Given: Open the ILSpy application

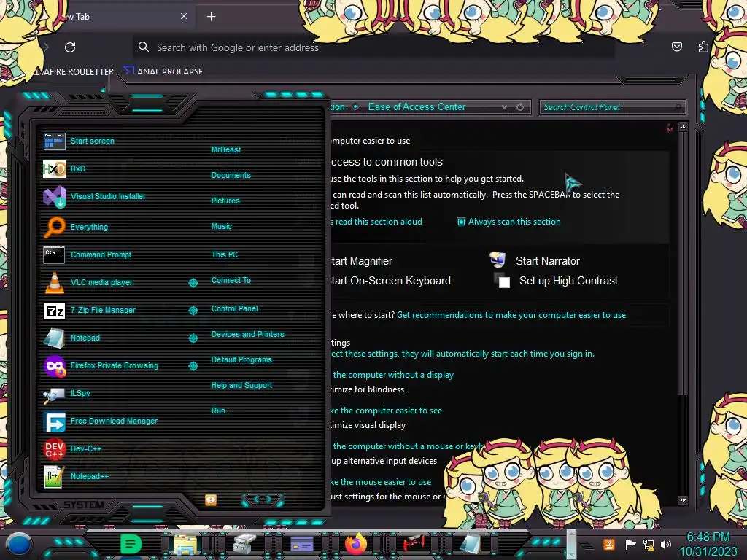Looking at the screenshot, I should pyautogui.click(x=66, y=393).
